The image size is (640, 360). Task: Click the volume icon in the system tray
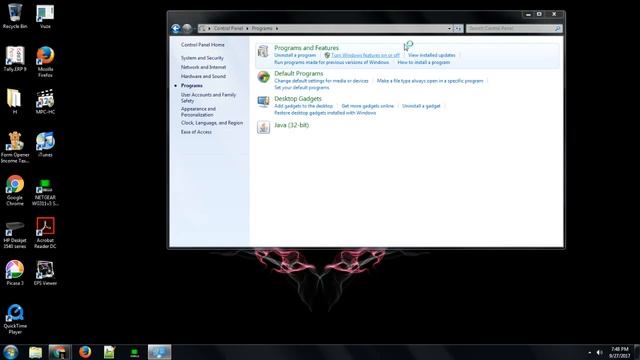pos(600,352)
